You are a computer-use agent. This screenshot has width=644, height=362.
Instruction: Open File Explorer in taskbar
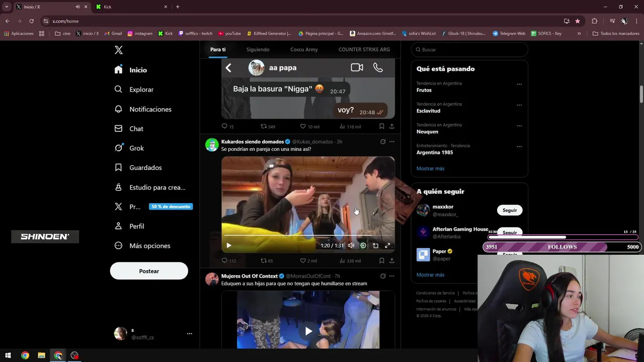(41, 355)
